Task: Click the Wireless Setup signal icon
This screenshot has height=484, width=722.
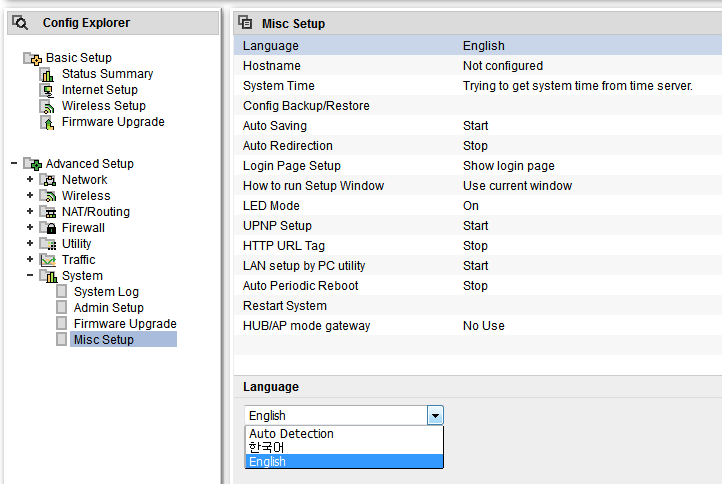Action: click(x=47, y=106)
